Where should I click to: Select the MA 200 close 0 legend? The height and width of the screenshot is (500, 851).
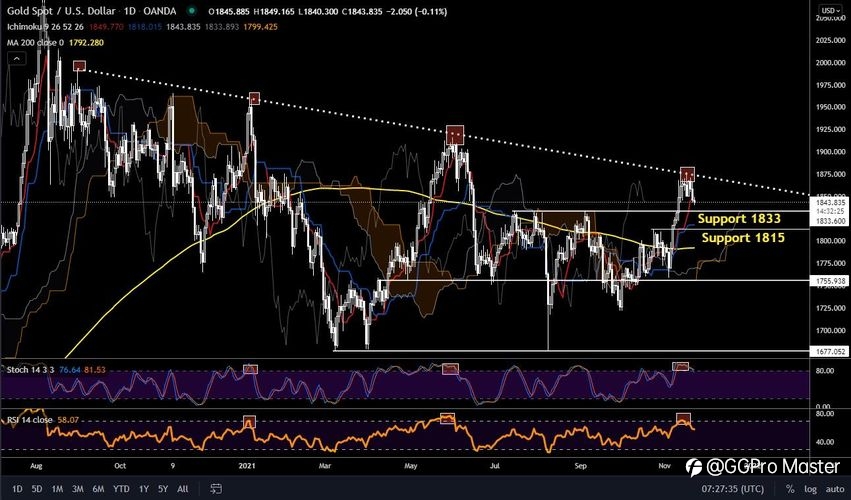tap(35, 42)
